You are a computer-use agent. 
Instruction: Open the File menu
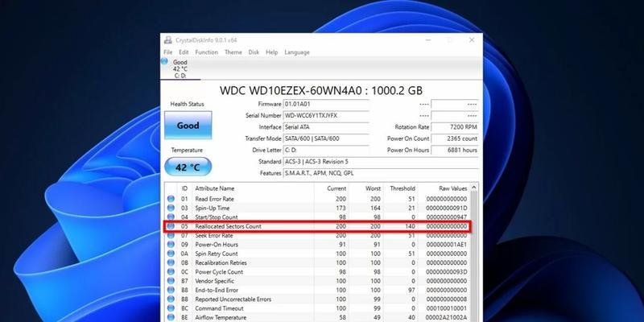click(x=168, y=52)
